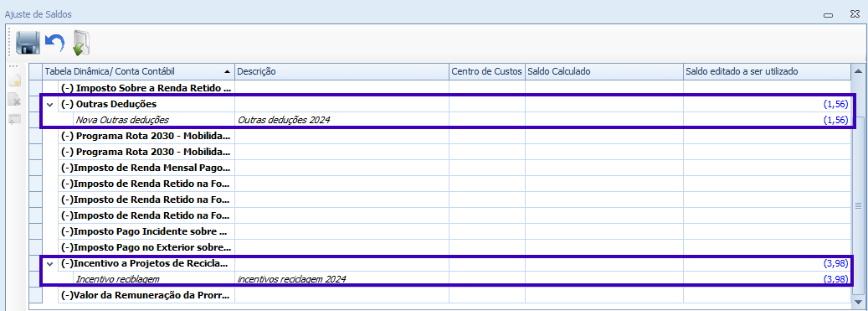Select the (-) Outras Deduções row label
868x311 pixels.
(109, 104)
